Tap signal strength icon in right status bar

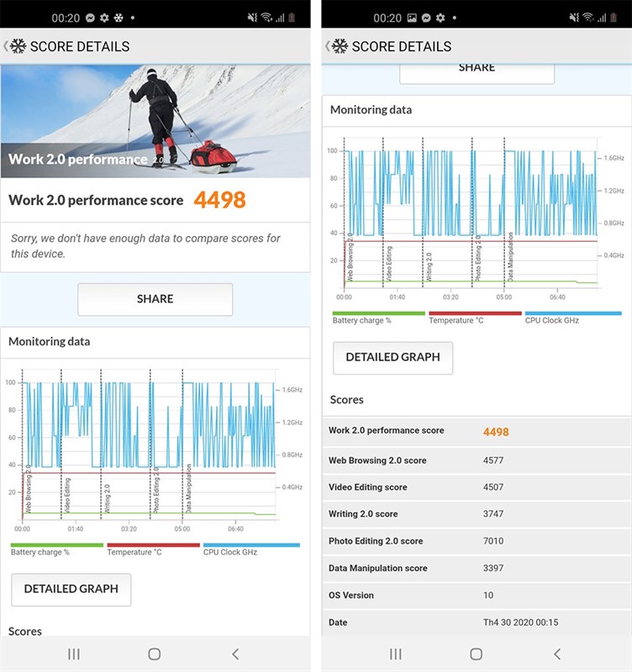click(602, 18)
